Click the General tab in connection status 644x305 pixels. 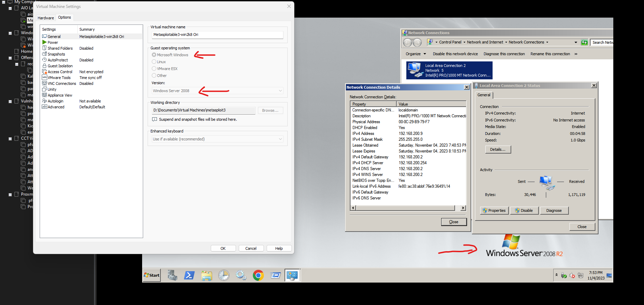(484, 95)
